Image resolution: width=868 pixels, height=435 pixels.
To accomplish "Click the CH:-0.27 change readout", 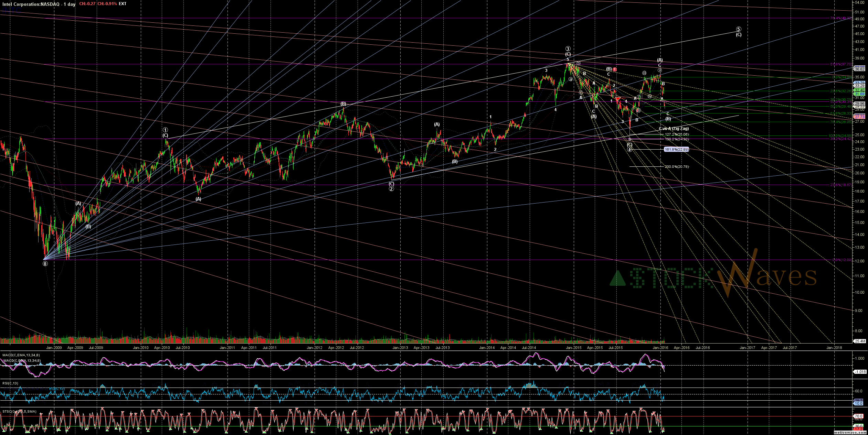I will pyautogui.click(x=87, y=4).
